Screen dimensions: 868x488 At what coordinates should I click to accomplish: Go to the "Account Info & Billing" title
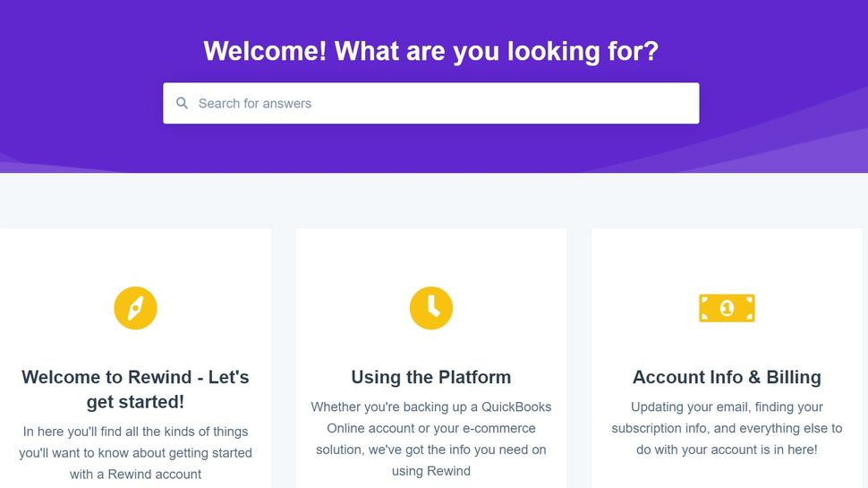pos(727,377)
